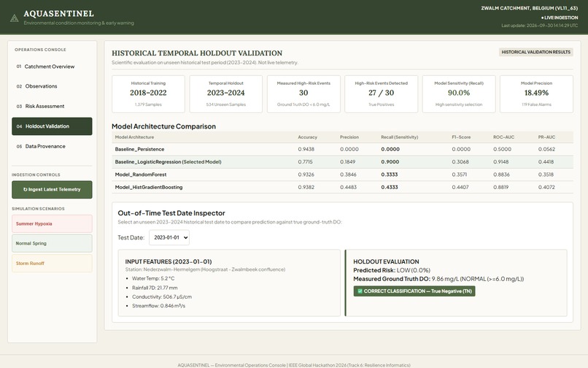Click the Measured Ground Truth DO 9.86 mg/L line
Viewport: 588px width, 368px height.
click(x=438, y=279)
